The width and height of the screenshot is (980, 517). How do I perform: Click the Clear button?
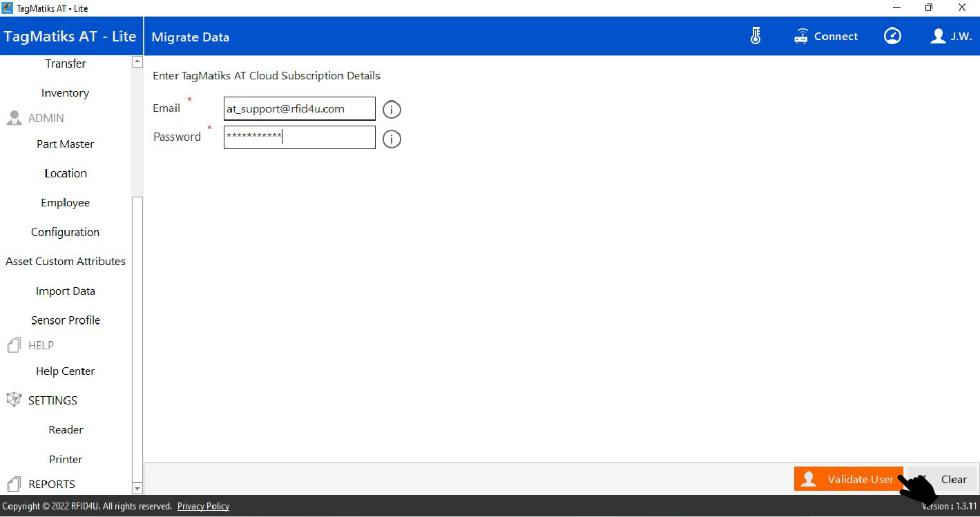[953, 480]
